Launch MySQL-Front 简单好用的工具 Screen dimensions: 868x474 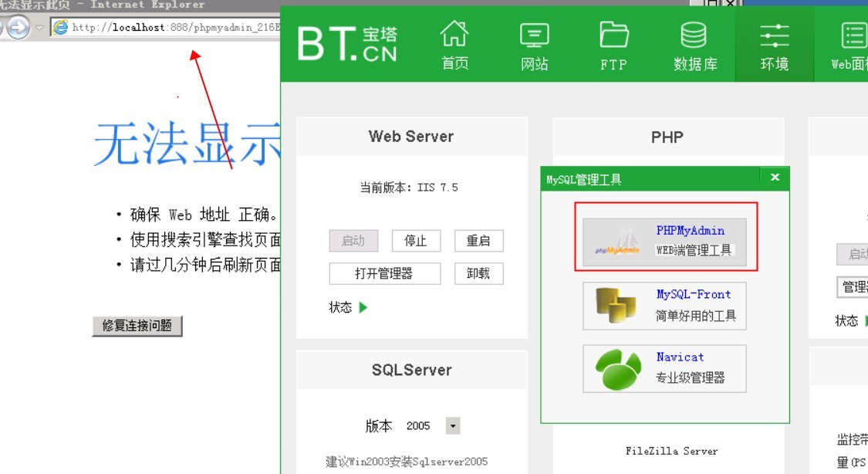[664, 306]
